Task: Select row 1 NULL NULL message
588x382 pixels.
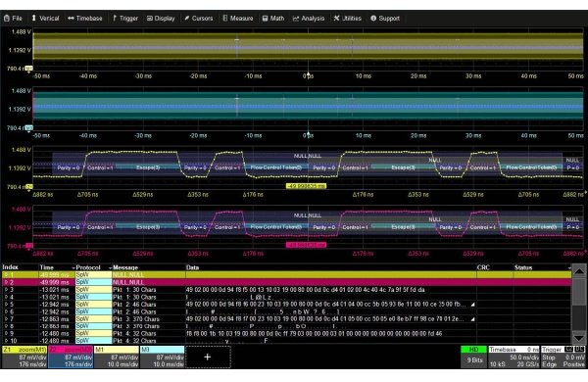Action: pos(128,275)
